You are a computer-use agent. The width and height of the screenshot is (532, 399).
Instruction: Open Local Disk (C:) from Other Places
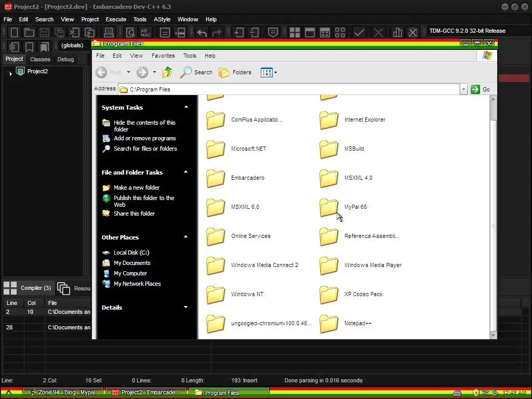click(131, 252)
